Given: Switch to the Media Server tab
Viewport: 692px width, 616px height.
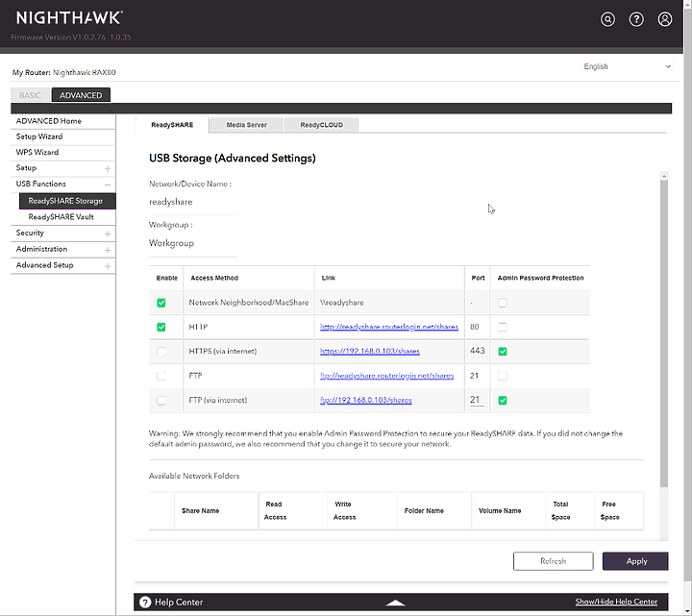Looking at the screenshot, I should pos(246,125).
